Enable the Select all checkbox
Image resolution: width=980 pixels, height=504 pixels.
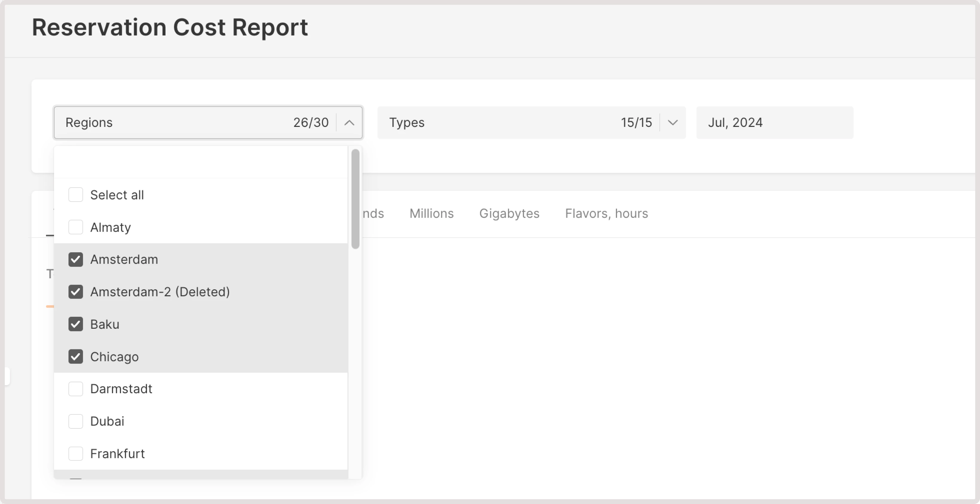pos(76,194)
